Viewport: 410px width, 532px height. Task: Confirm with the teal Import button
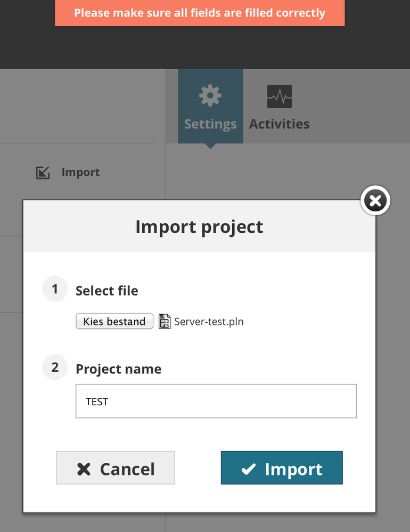click(x=282, y=468)
